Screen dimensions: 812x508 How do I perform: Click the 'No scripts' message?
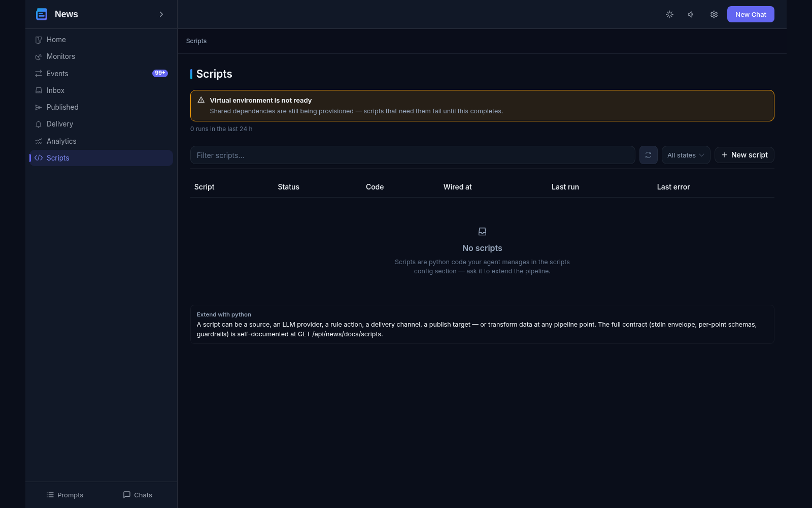coord(482,248)
